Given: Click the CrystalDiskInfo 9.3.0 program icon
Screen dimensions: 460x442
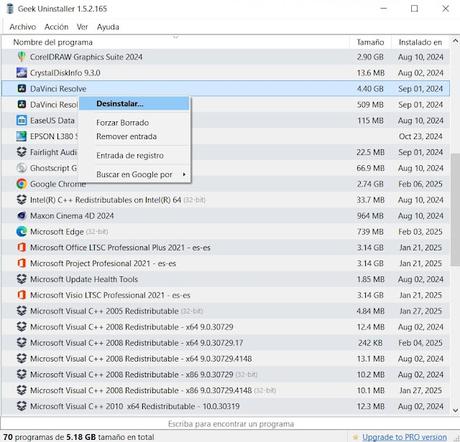Looking at the screenshot, I should (22, 73).
